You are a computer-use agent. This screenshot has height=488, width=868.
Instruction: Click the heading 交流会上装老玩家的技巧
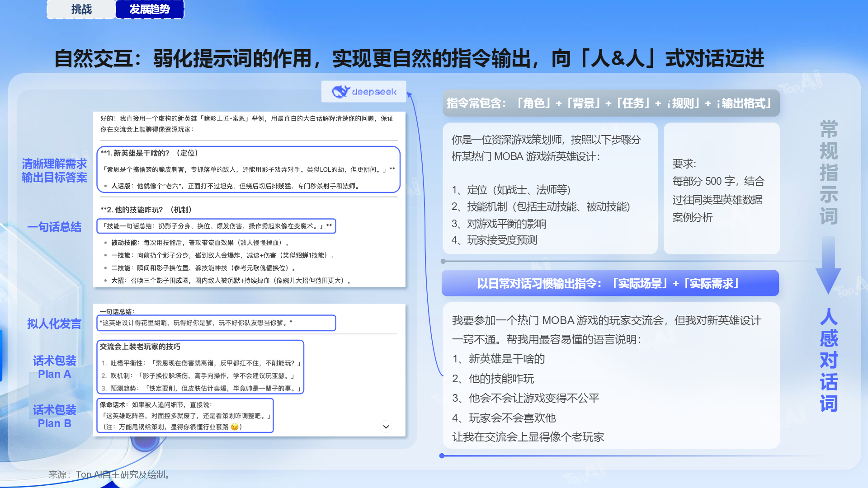point(140,347)
